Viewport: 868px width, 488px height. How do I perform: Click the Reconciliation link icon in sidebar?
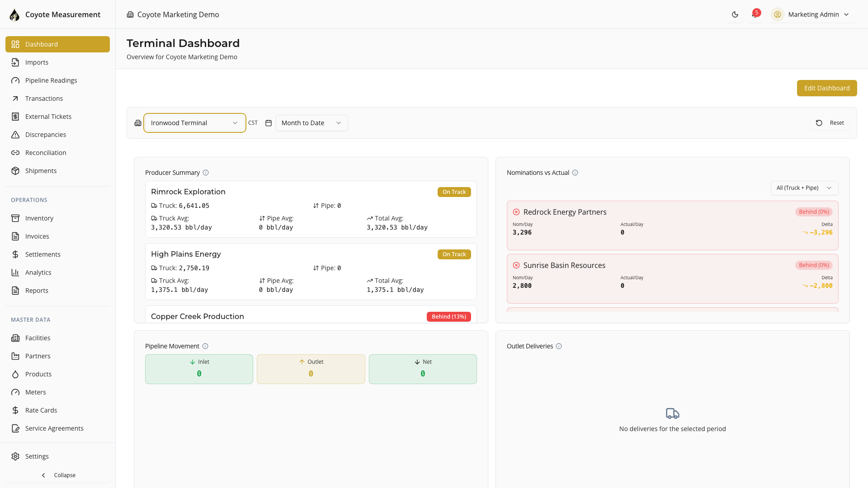[15, 153]
